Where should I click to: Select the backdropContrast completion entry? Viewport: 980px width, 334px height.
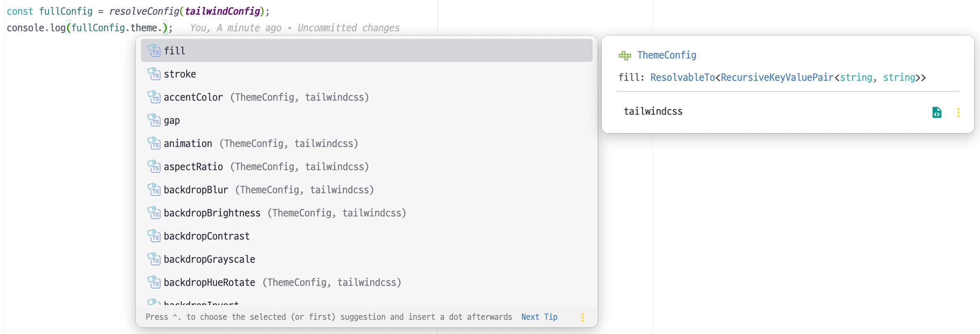tap(207, 236)
